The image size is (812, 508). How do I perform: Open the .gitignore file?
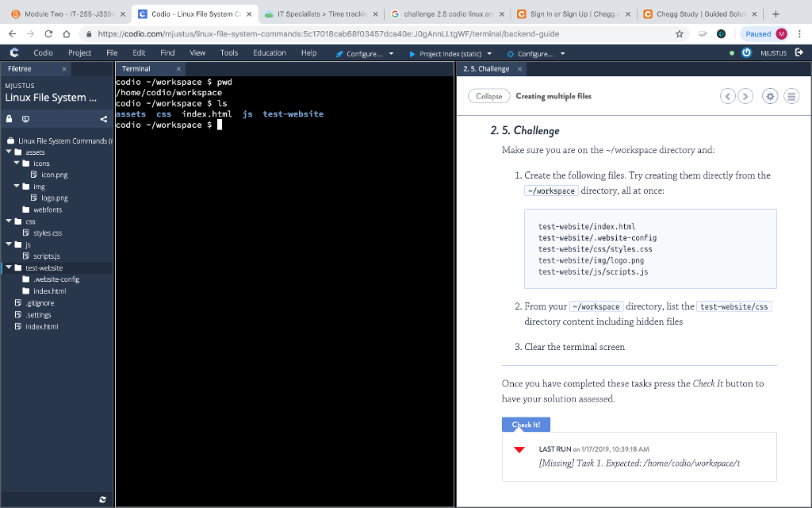40,302
